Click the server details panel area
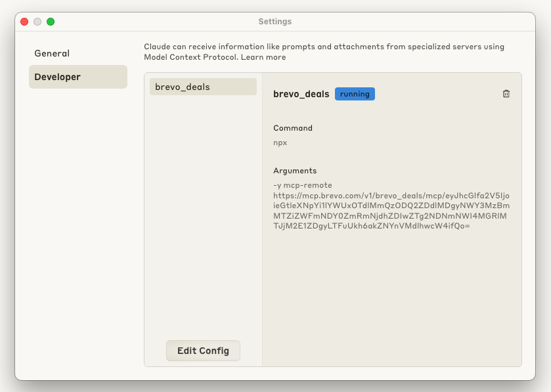The image size is (551, 392). point(394,295)
